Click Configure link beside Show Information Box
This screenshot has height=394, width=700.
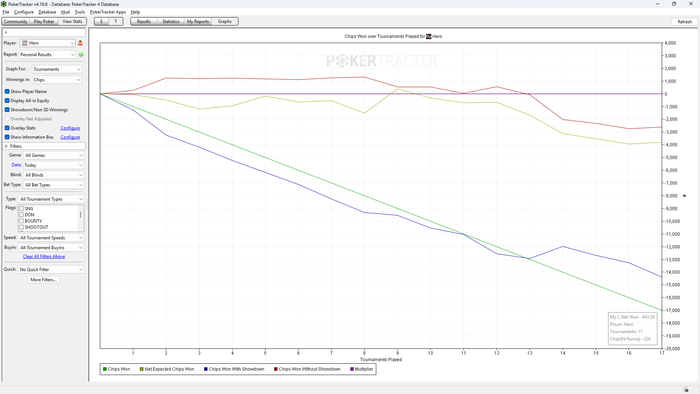[70, 137]
